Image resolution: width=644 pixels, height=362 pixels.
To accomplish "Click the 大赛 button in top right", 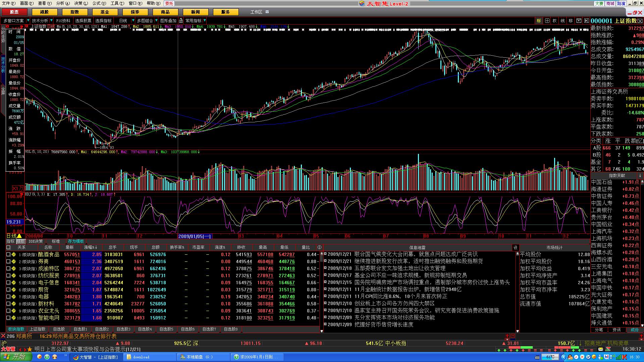I will point(599,3).
